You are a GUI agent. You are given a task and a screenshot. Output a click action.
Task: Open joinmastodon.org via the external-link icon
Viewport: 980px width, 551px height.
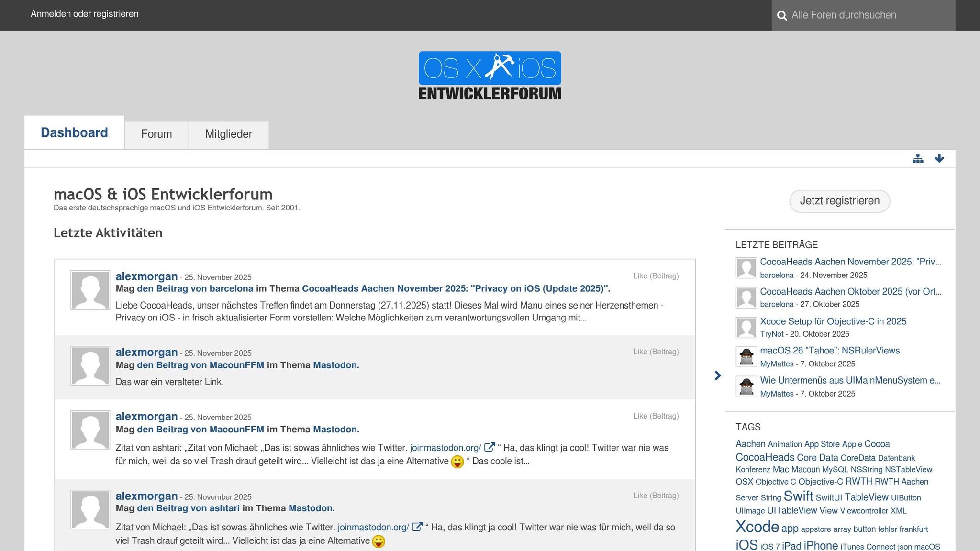[x=489, y=447]
